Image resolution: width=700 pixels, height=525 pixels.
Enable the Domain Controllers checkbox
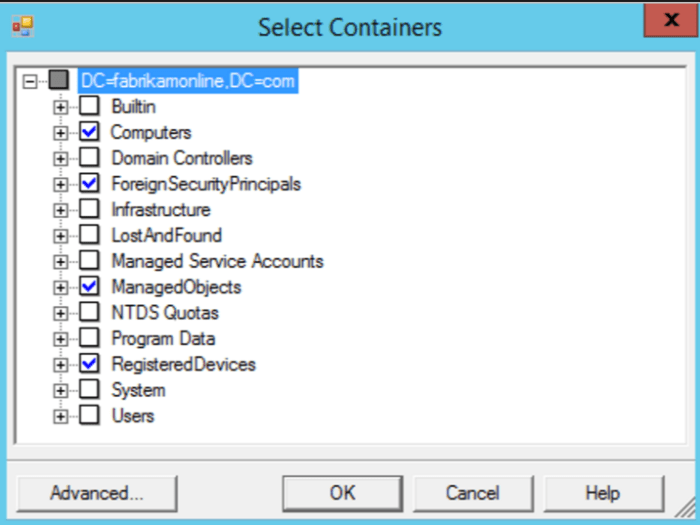point(90,158)
